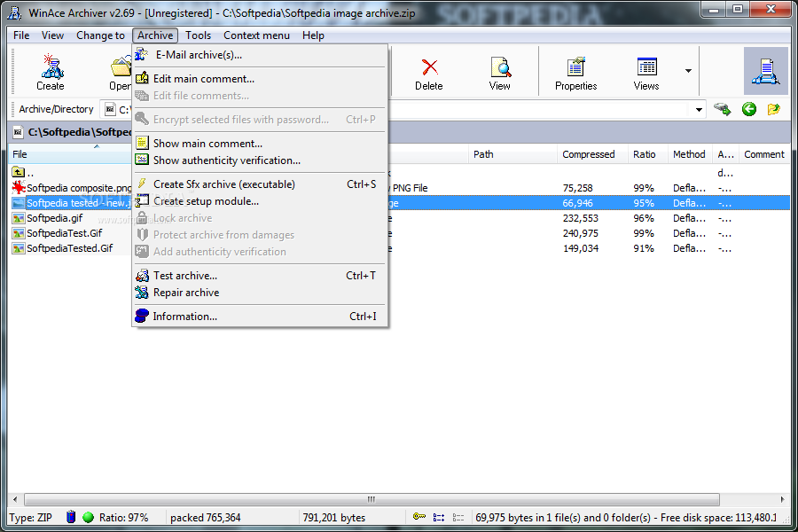This screenshot has width=798, height=532.
Task: Click the highlighted computer toolbar icon at far right
Action: click(765, 71)
